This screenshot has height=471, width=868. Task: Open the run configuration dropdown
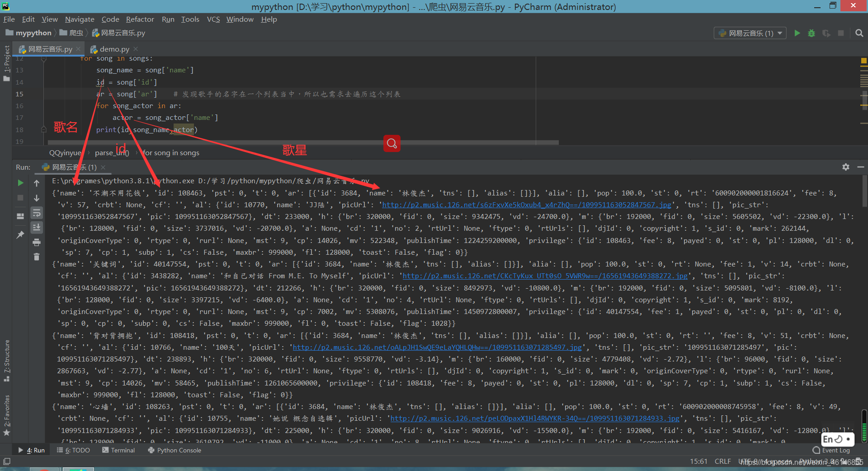[x=750, y=33]
